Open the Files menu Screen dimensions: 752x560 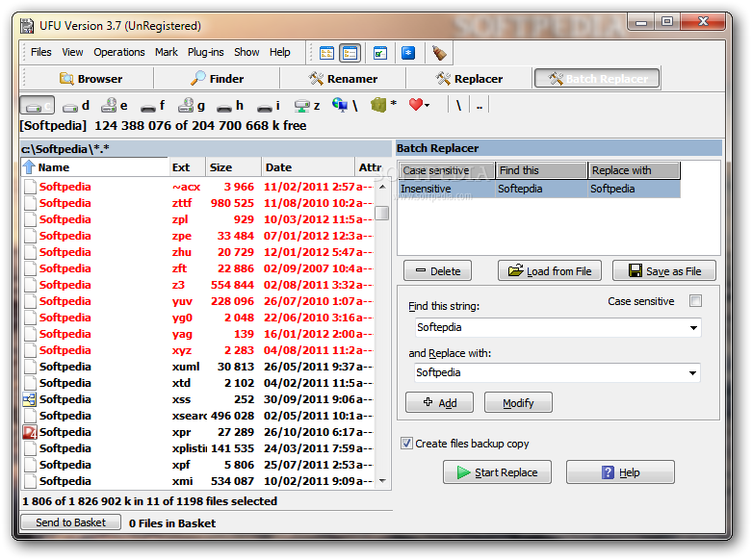coord(40,52)
